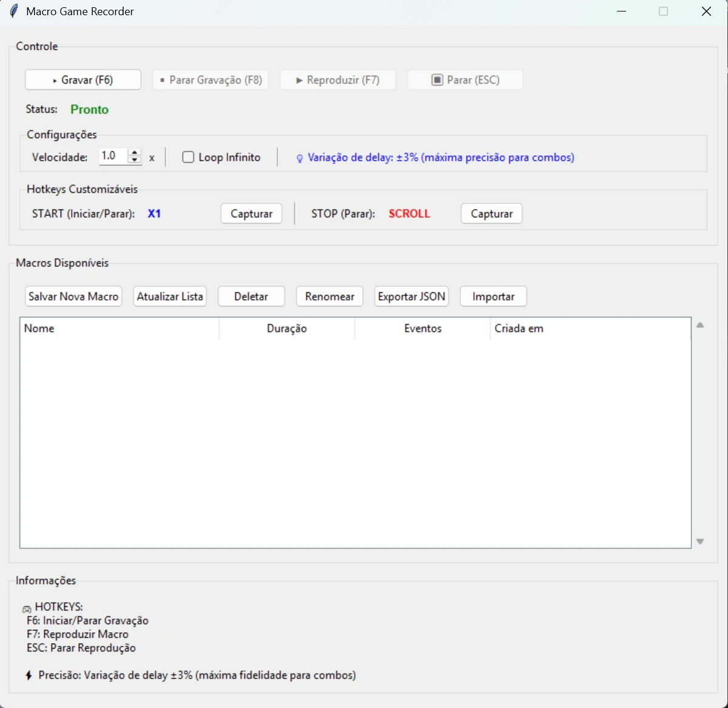This screenshot has width=728, height=708.
Task: Sort list by Duração column header
Action: [x=287, y=328]
